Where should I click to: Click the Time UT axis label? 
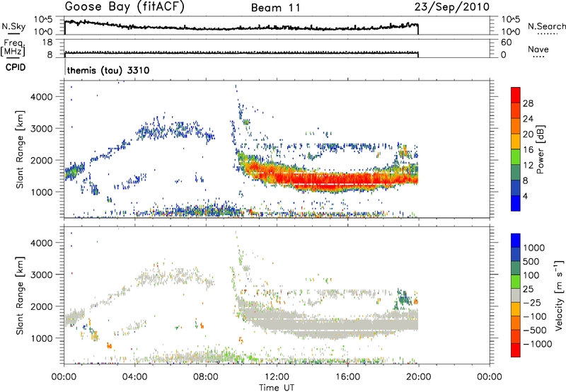[x=277, y=388]
